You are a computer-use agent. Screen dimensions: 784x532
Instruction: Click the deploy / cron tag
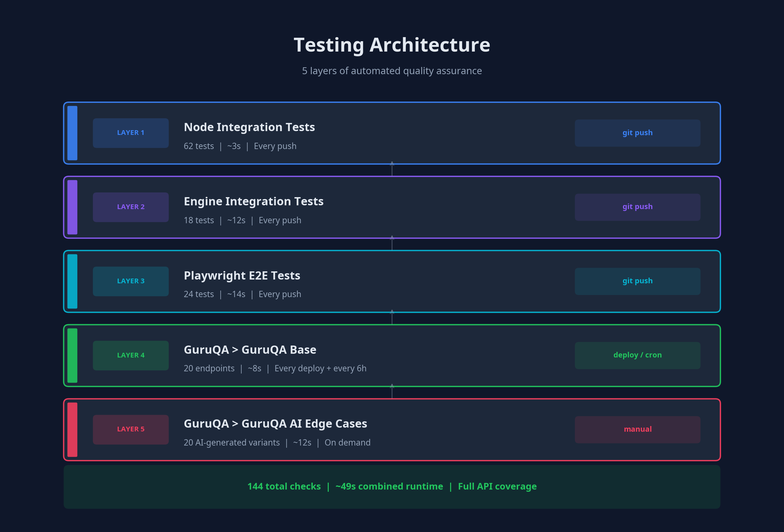click(x=637, y=355)
